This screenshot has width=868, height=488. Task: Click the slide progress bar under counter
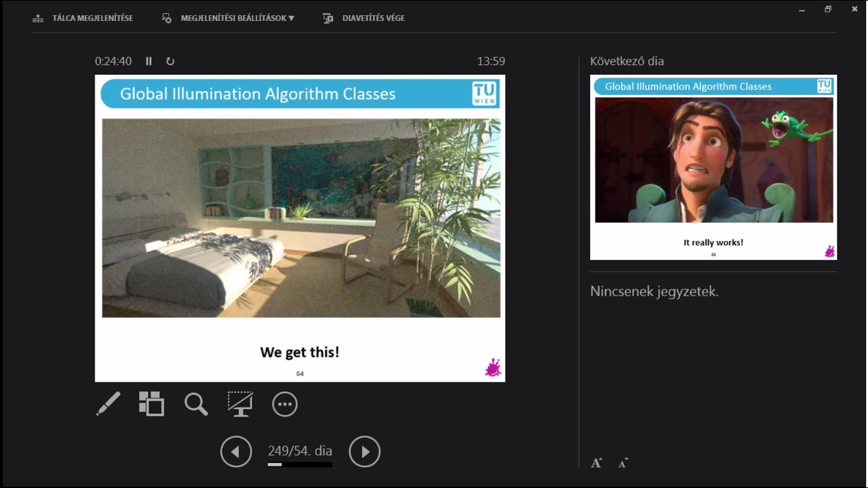pyautogui.click(x=300, y=465)
